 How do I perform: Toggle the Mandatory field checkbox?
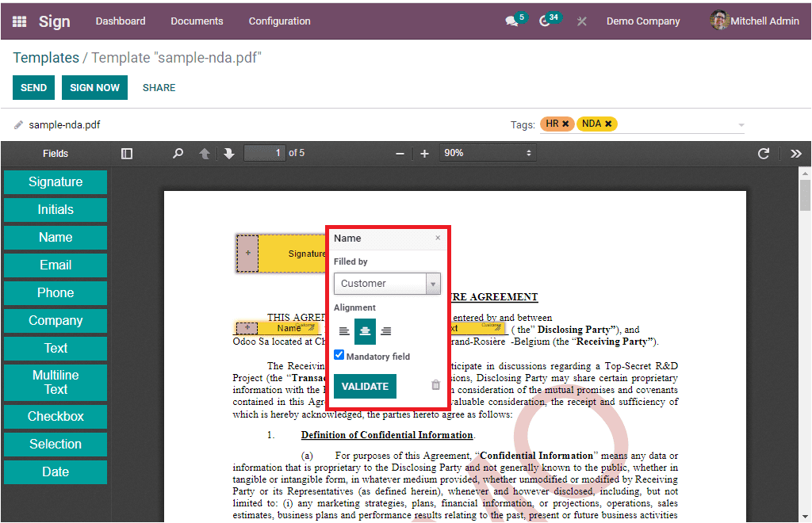coord(339,355)
